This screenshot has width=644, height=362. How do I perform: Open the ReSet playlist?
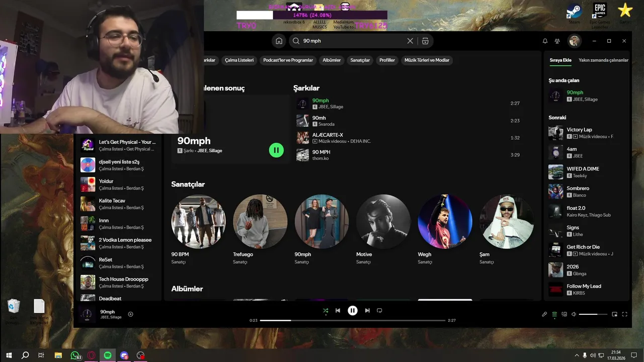click(118, 263)
